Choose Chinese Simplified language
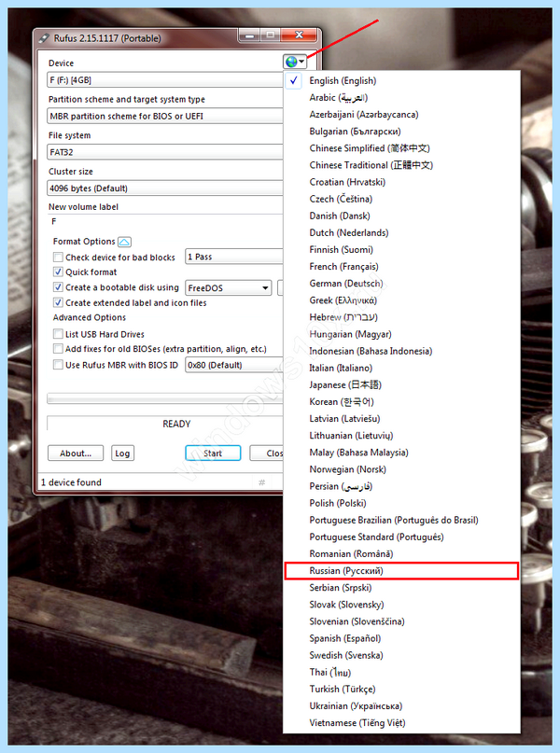The width and height of the screenshot is (560, 753). (x=401, y=148)
